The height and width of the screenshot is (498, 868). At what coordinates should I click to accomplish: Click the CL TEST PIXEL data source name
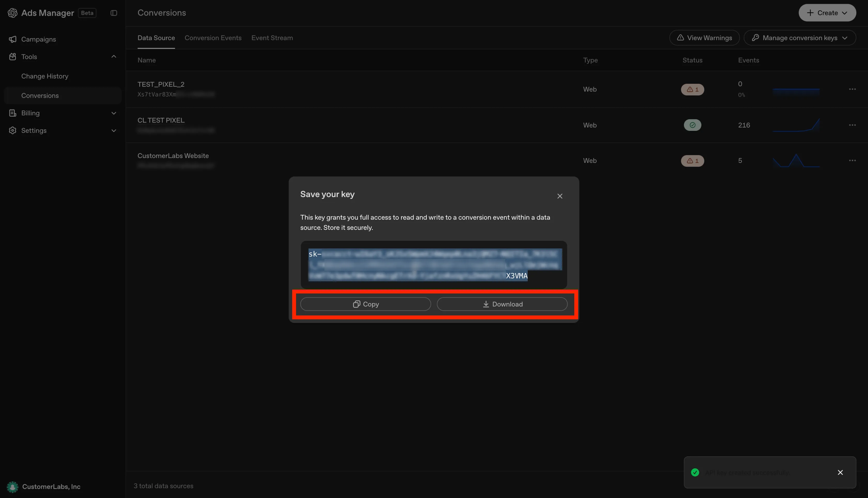161,120
